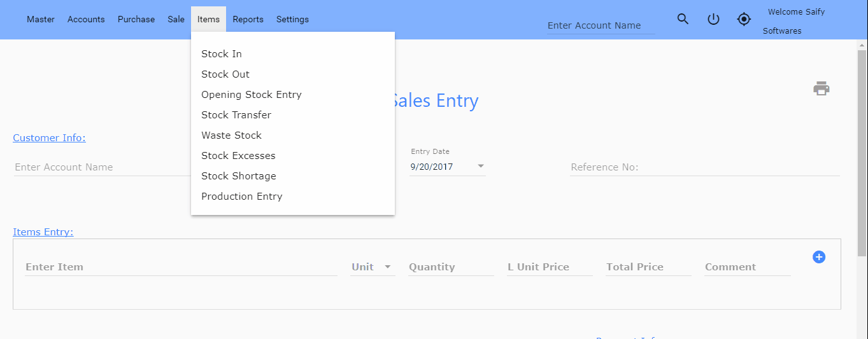Click the Items Entry link
The width and height of the screenshot is (868, 339).
pyautogui.click(x=43, y=232)
